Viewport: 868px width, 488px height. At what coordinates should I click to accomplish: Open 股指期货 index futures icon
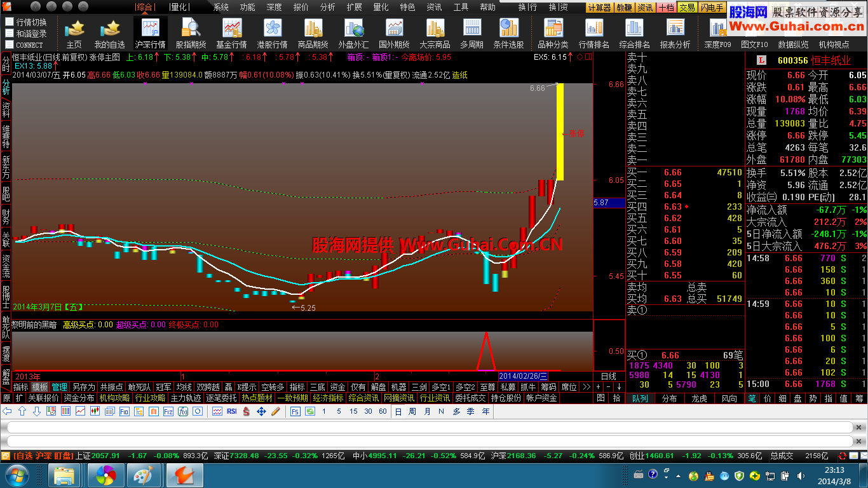tap(191, 34)
